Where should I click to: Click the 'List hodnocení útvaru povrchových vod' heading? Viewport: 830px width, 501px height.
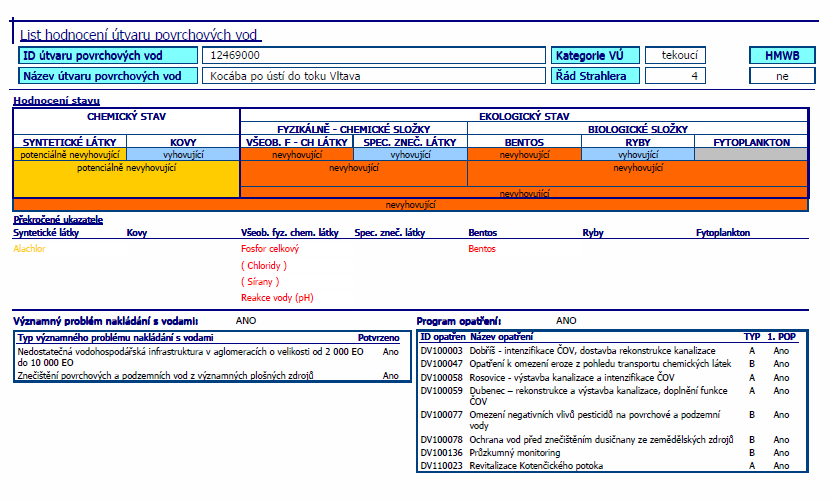coord(140,35)
